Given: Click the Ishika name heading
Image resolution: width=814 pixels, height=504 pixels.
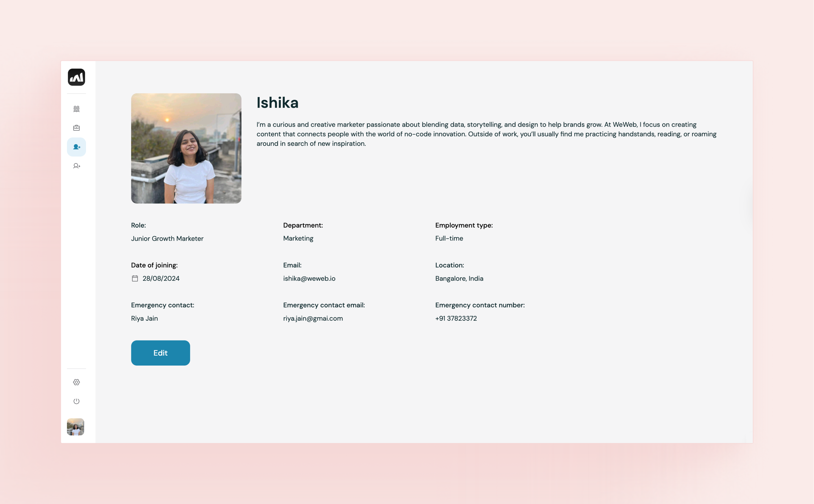Looking at the screenshot, I should click(277, 103).
